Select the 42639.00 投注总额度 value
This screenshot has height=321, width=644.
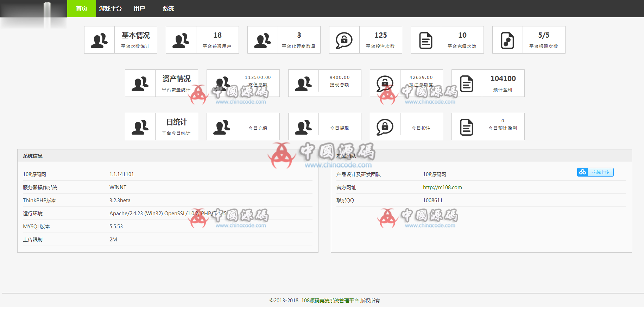point(421,78)
